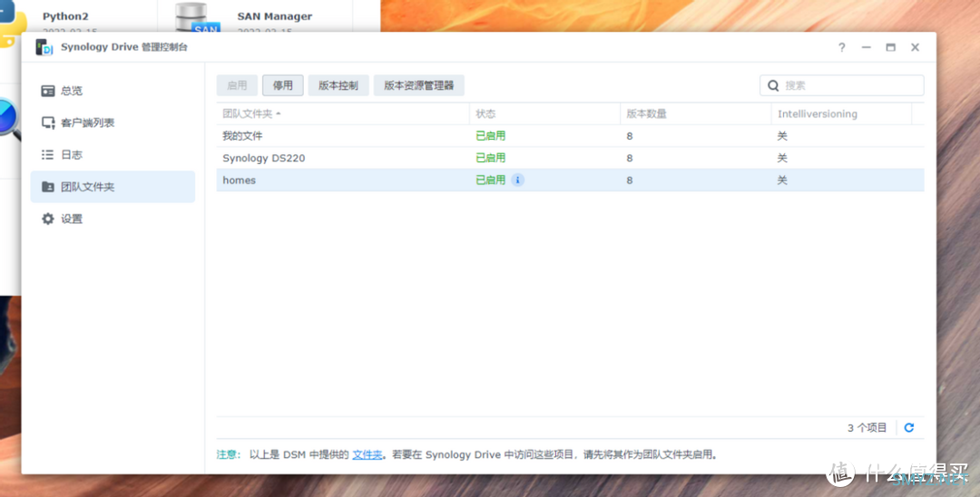Click Intelliversioning 关 for homes
The height and width of the screenshot is (497, 980).
point(782,180)
